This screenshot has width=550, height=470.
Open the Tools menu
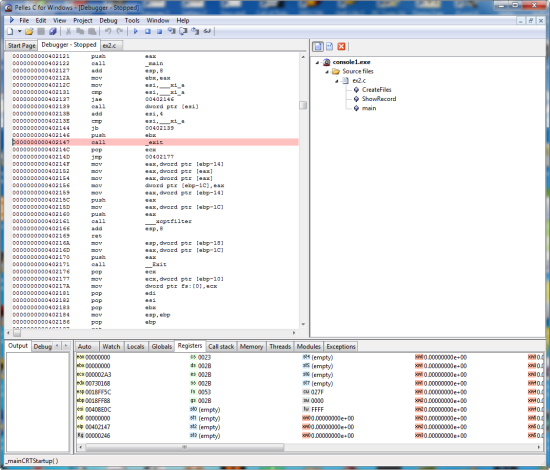(x=132, y=20)
